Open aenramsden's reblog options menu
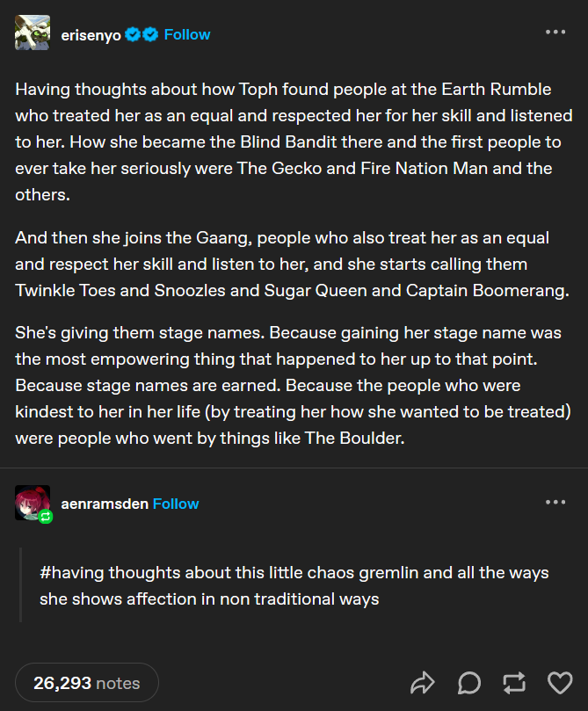The width and height of the screenshot is (588, 711). click(555, 502)
